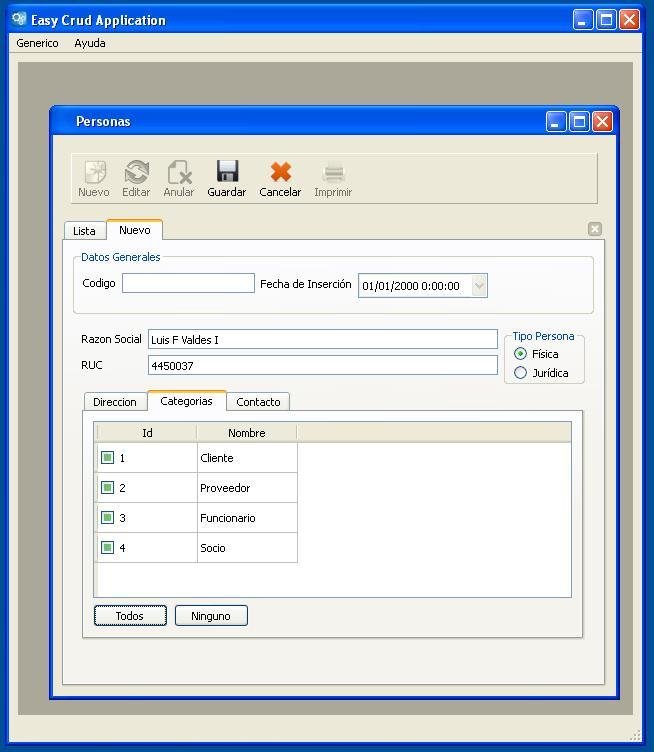Check the Socio category checkbox
Image resolution: width=654 pixels, height=752 pixels.
(107, 547)
